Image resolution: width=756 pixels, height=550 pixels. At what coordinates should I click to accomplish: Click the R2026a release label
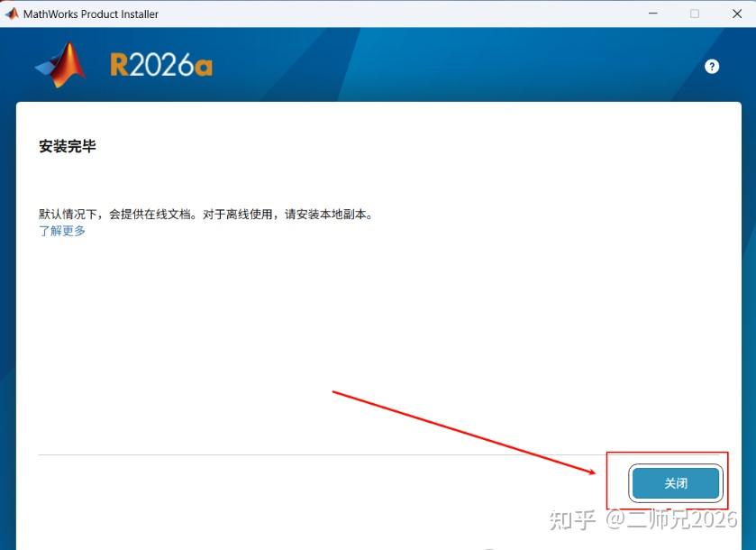point(161,65)
